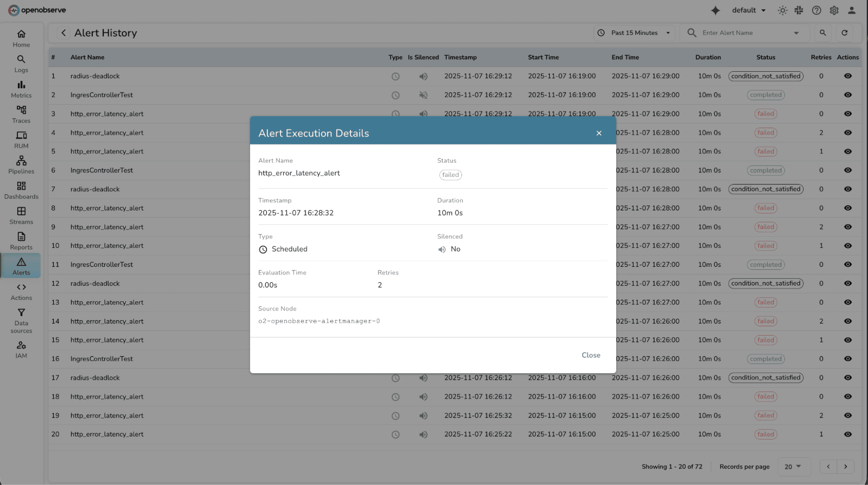Open the help menu

816,10
